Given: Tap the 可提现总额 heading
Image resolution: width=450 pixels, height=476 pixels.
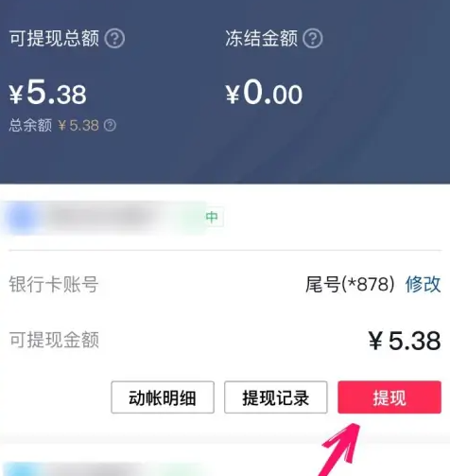Looking at the screenshot, I should (54, 39).
